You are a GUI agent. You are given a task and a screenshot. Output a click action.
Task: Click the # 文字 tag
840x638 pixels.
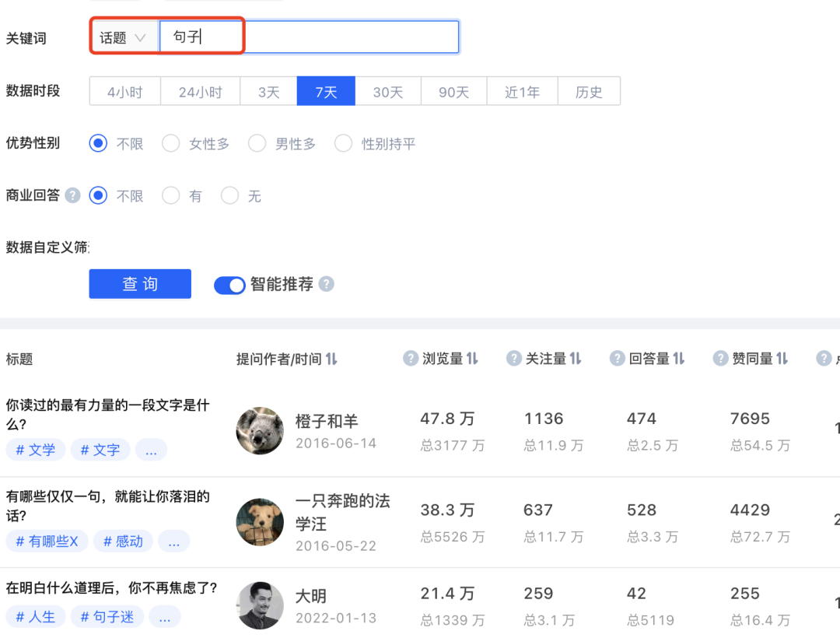[100, 450]
